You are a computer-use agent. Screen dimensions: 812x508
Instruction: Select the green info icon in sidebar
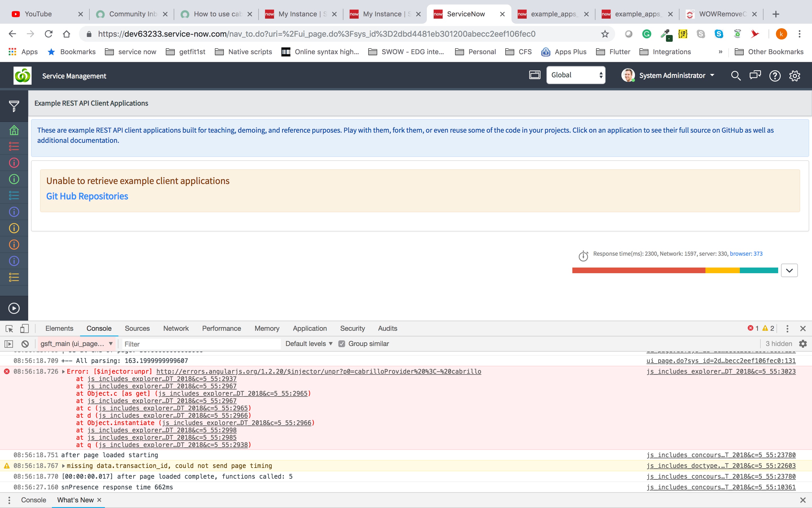[14, 179]
